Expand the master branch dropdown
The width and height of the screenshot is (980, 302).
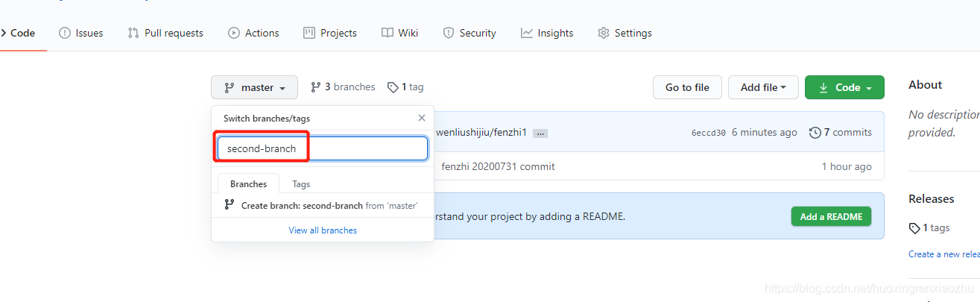(254, 87)
